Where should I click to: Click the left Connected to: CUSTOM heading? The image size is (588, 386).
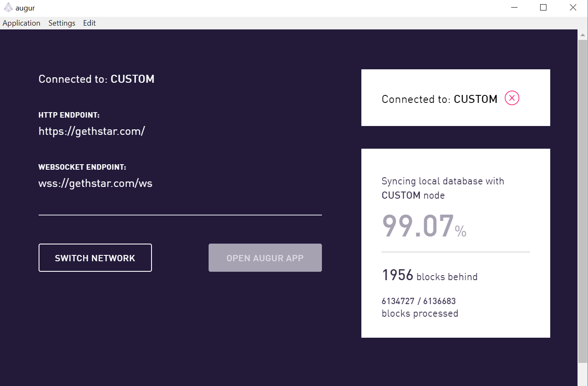pos(97,79)
